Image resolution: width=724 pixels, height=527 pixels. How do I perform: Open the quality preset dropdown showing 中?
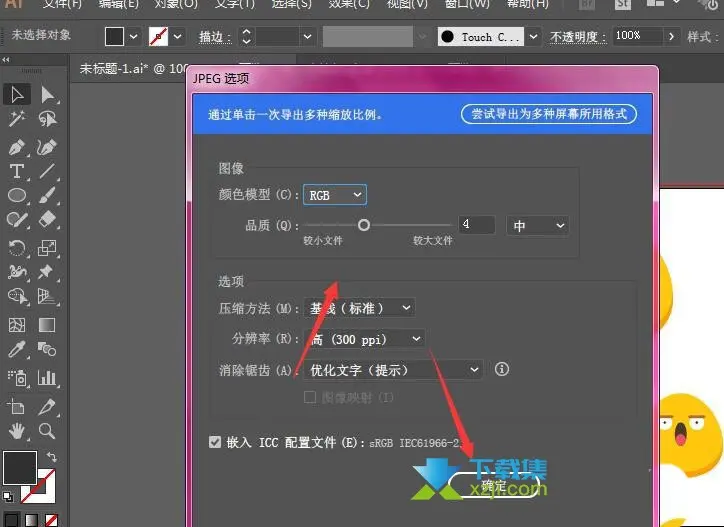point(537,226)
